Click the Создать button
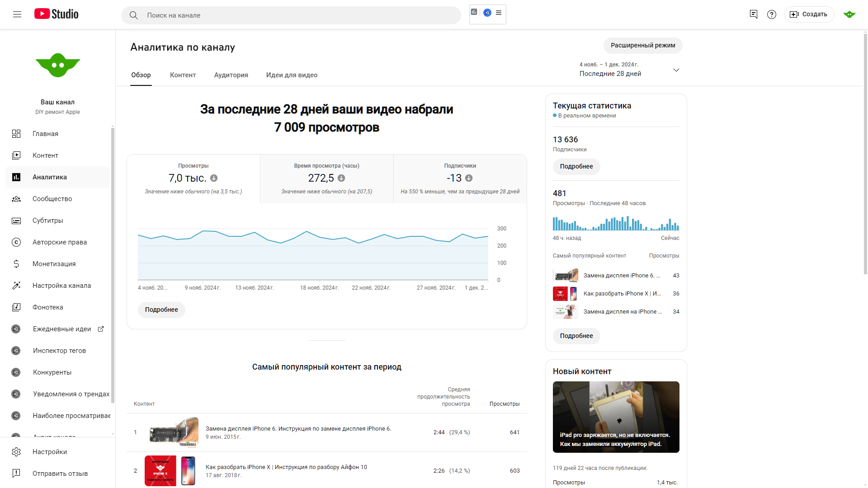This screenshot has width=868, height=488. click(809, 14)
